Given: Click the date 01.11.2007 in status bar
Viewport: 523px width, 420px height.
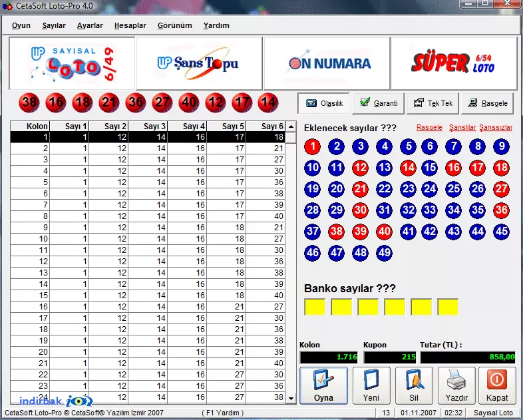Looking at the screenshot, I should (x=419, y=413).
